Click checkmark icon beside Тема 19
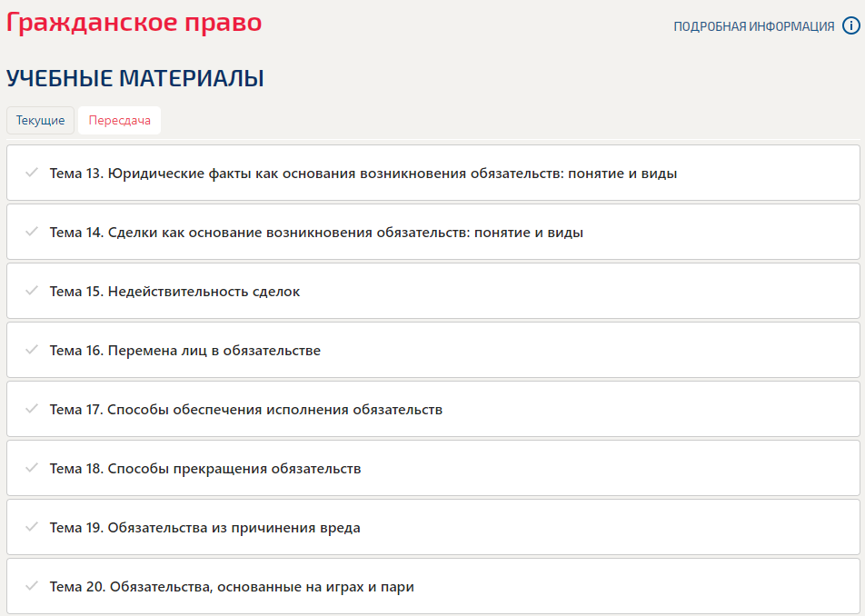 [32, 527]
